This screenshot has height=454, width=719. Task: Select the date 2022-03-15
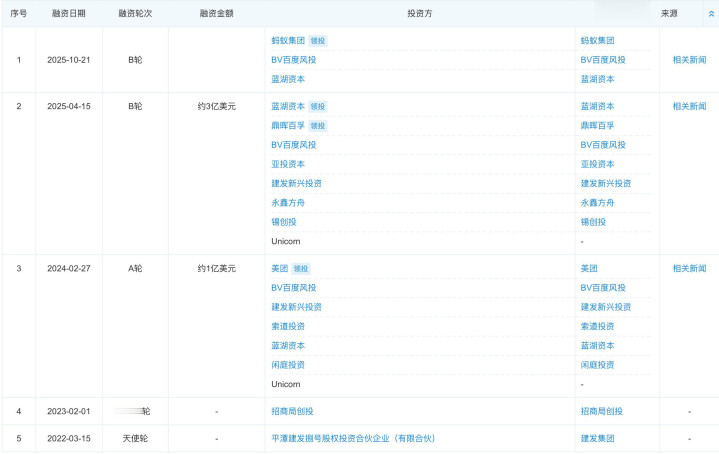click(69, 438)
